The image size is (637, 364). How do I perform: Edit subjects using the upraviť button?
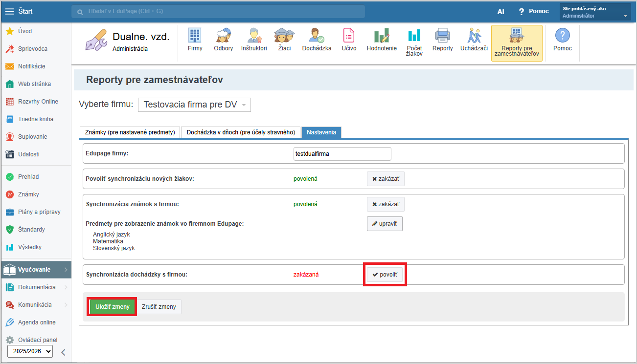point(385,224)
